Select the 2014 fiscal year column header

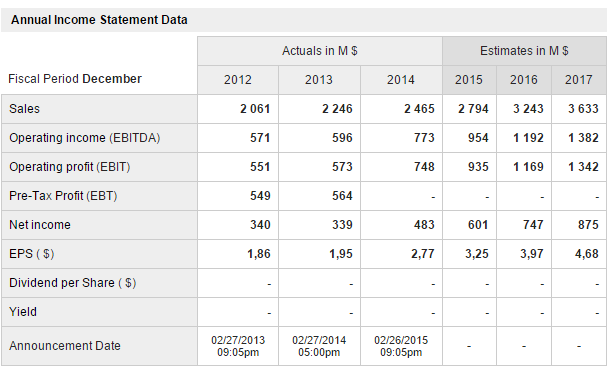[401, 80]
